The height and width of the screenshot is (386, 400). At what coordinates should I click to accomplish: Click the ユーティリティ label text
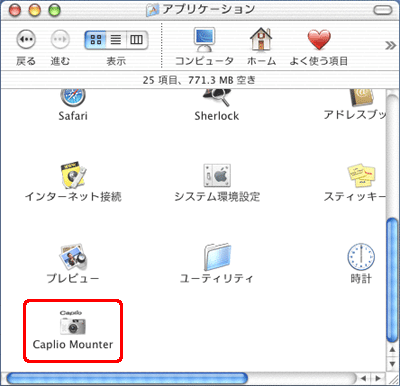click(x=217, y=278)
